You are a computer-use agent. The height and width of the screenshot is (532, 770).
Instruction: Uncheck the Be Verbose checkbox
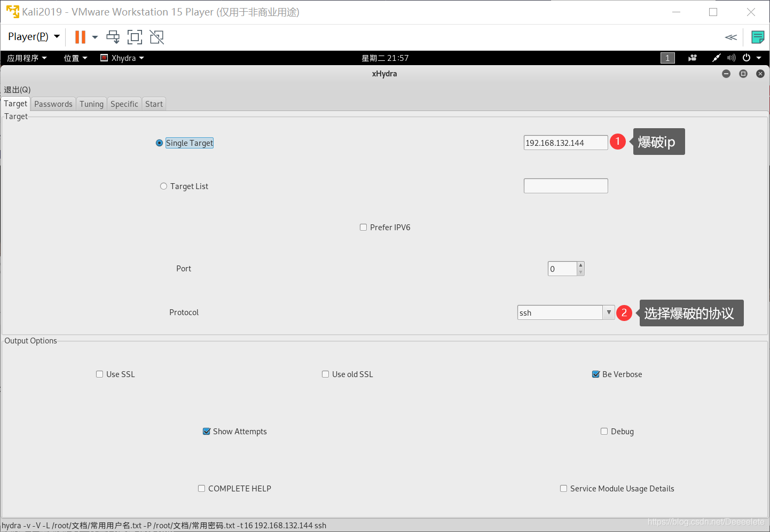click(596, 374)
